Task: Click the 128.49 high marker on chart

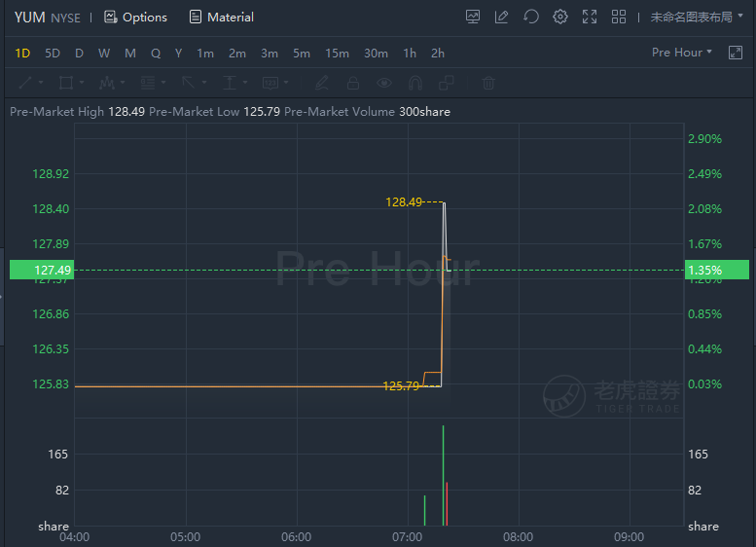Action: click(404, 202)
